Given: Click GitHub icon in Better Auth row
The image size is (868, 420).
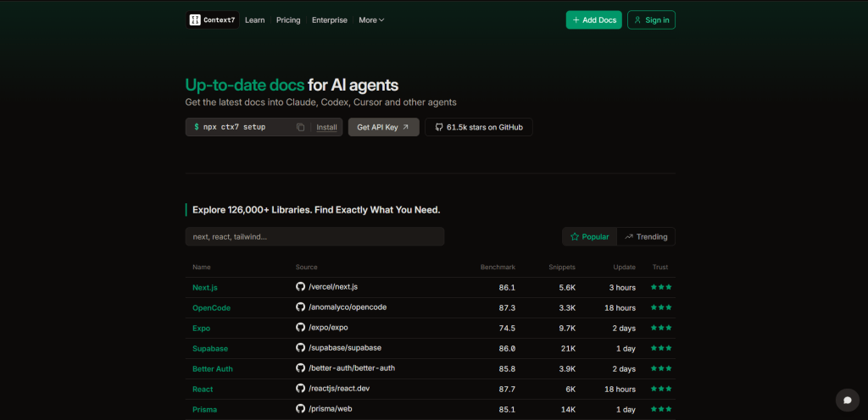Looking at the screenshot, I should (x=301, y=367).
